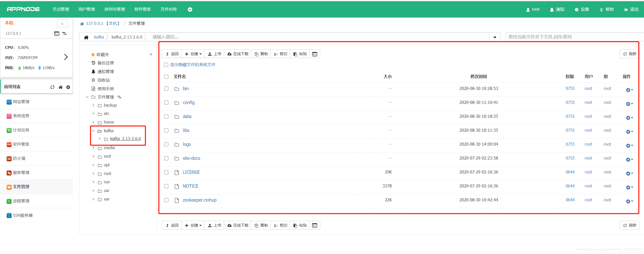Click 退出 logout link
This screenshot has height=254, width=644.
click(x=631, y=9)
